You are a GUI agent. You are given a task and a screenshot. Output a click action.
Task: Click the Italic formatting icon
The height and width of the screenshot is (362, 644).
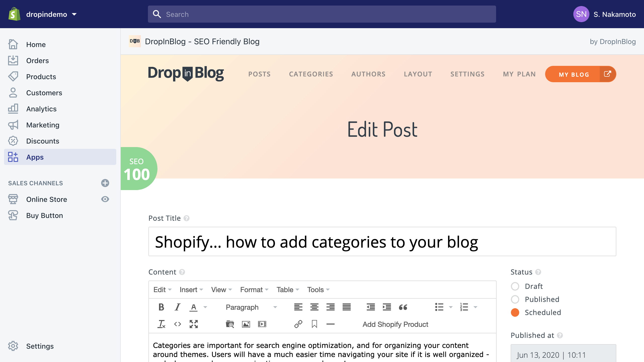(x=177, y=307)
